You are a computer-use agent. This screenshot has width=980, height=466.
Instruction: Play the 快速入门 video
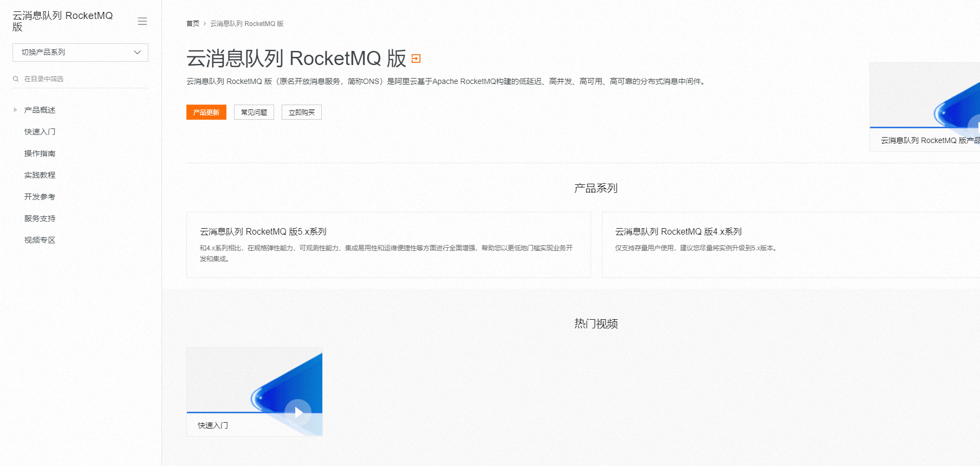coord(298,412)
